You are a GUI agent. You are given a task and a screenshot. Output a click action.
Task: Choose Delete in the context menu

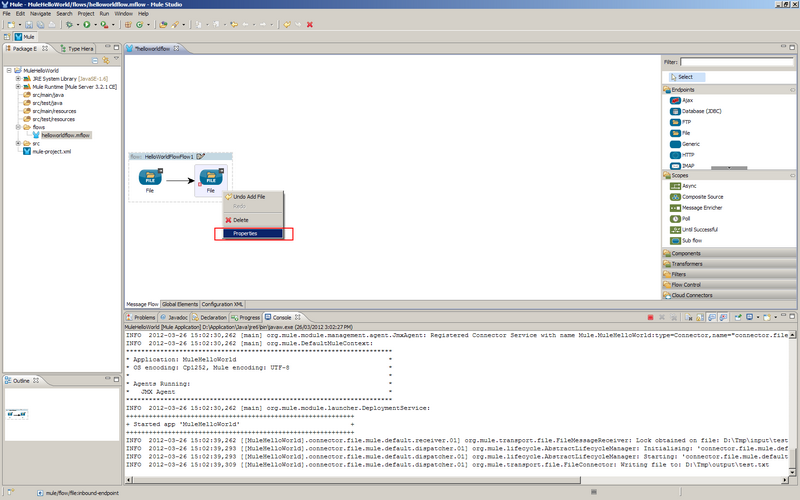coord(253,220)
